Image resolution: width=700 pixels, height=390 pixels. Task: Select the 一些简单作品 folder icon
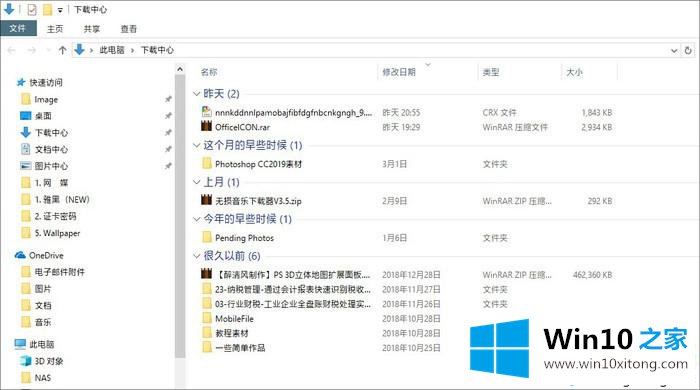206,347
